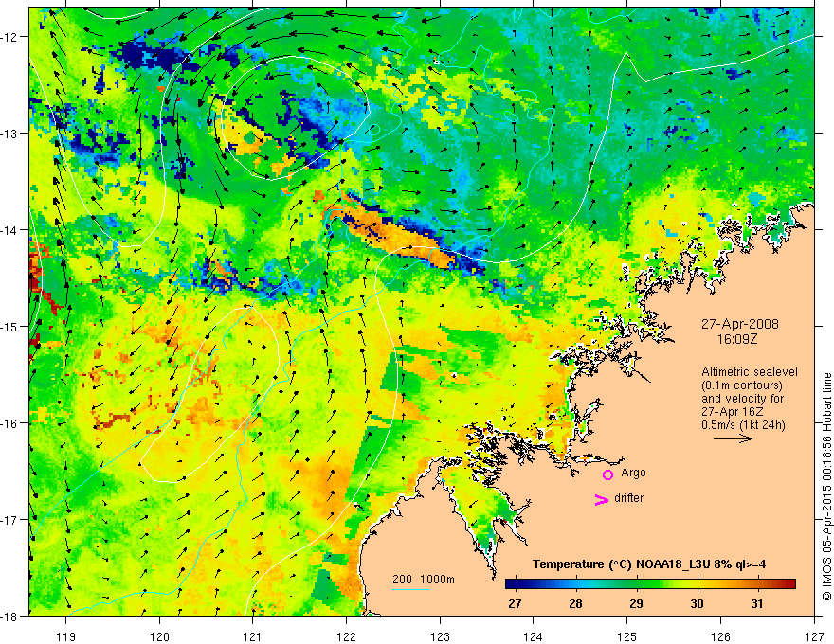
Task: Click the magenta Argo circle legend marker
Action: point(607,474)
